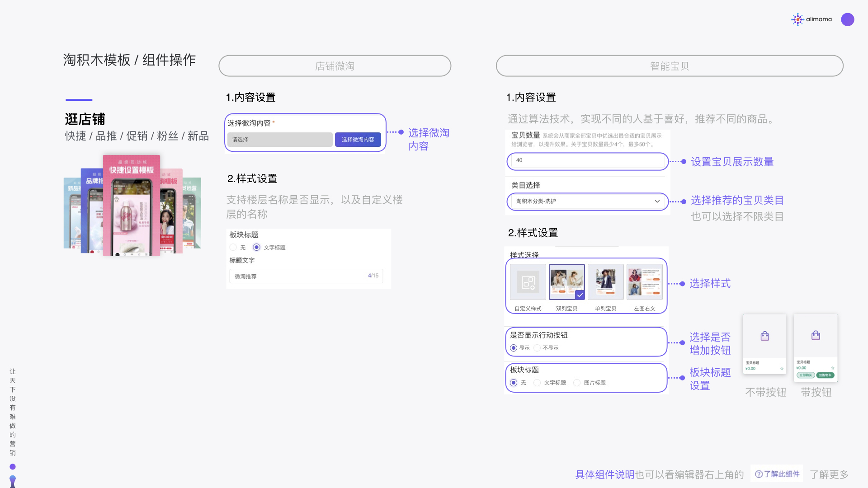This screenshot has width=868, height=488.
Task: Select the 左图右文 image-left style
Action: 644,281
